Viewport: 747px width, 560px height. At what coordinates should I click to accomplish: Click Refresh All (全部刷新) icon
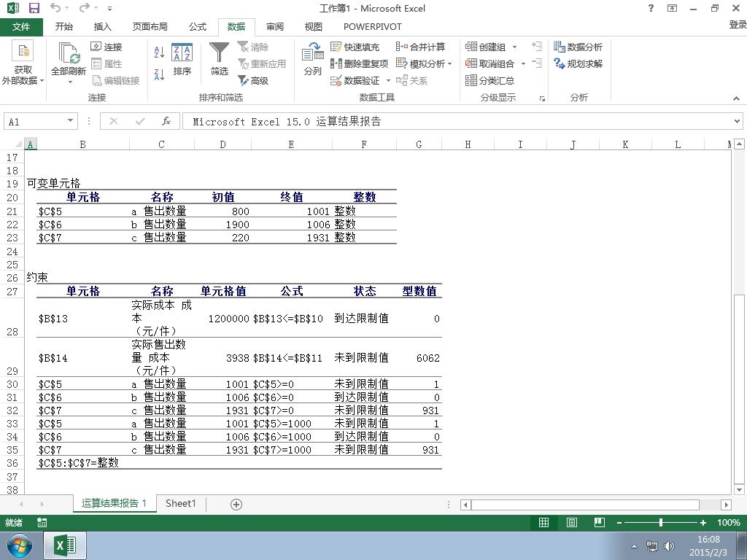[x=69, y=52]
